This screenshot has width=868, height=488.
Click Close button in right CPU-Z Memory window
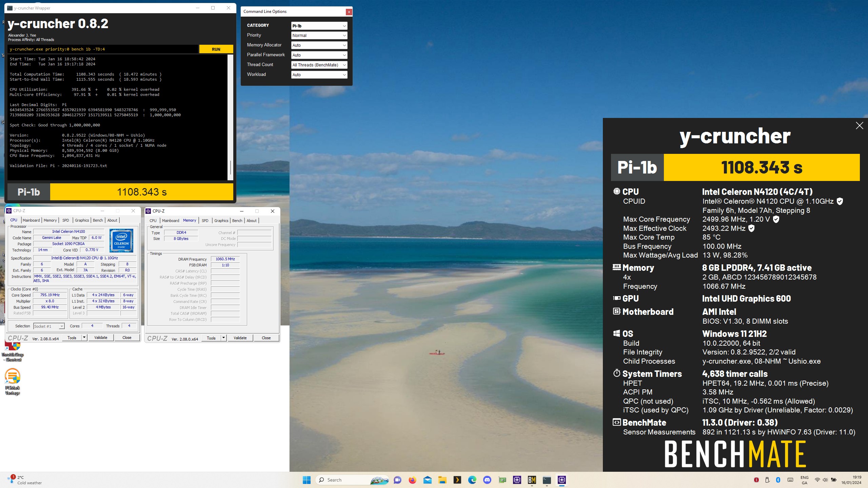(x=266, y=338)
